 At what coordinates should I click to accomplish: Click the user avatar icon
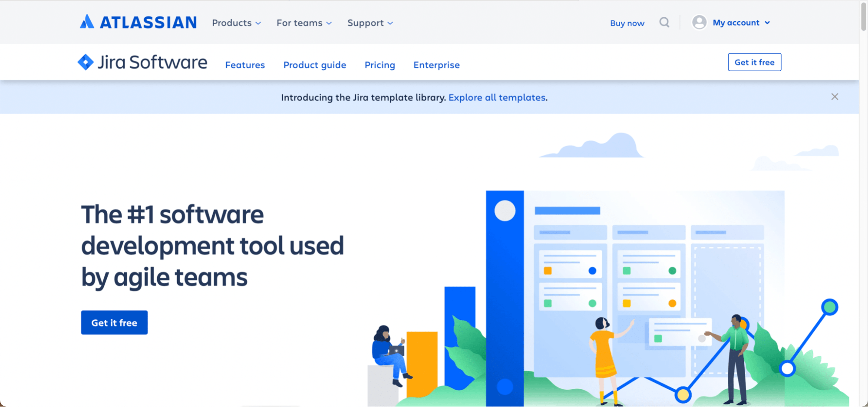tap(699, 22)
